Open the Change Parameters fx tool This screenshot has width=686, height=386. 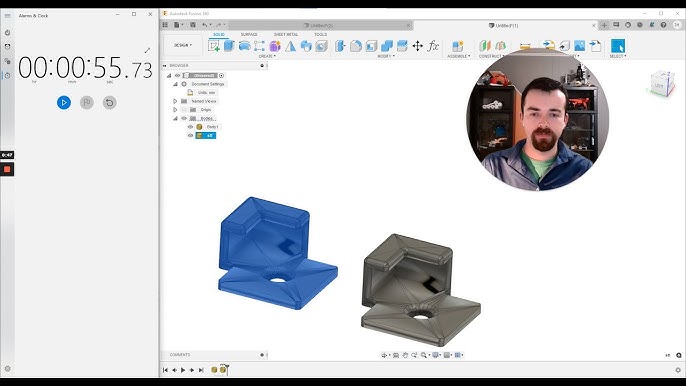433,46
